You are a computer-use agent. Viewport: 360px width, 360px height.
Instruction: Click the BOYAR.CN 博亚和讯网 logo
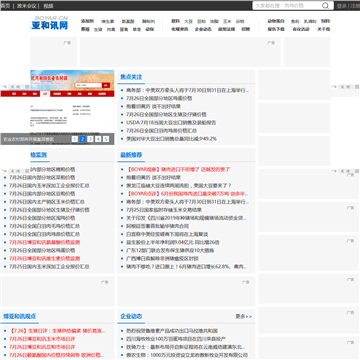(50, 23)
